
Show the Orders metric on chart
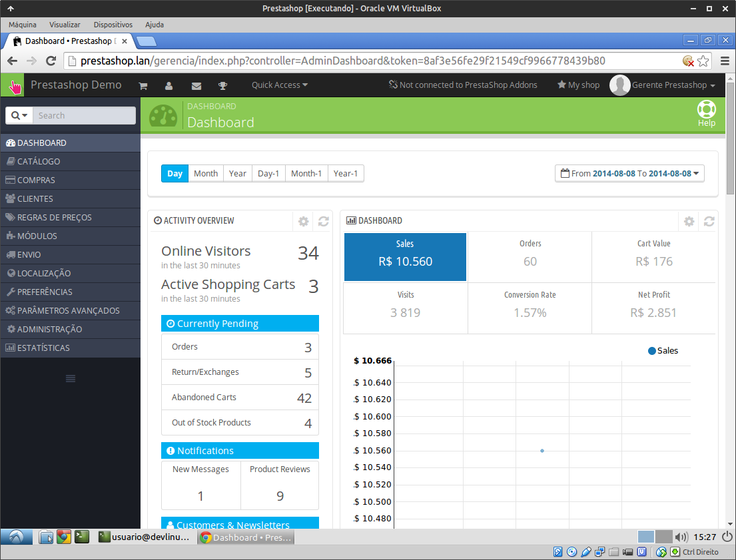pyautogui.click(x=530, y=257)
